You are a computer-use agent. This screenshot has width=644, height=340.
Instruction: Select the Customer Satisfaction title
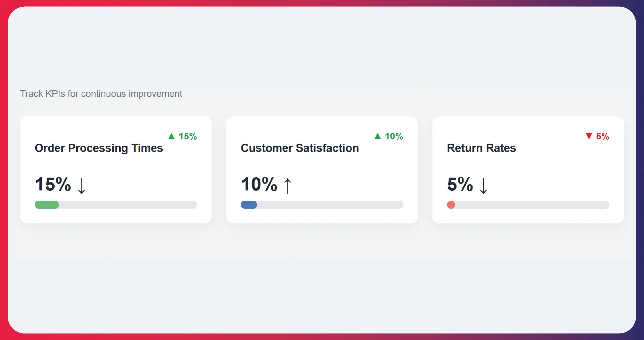pos(300,148)
